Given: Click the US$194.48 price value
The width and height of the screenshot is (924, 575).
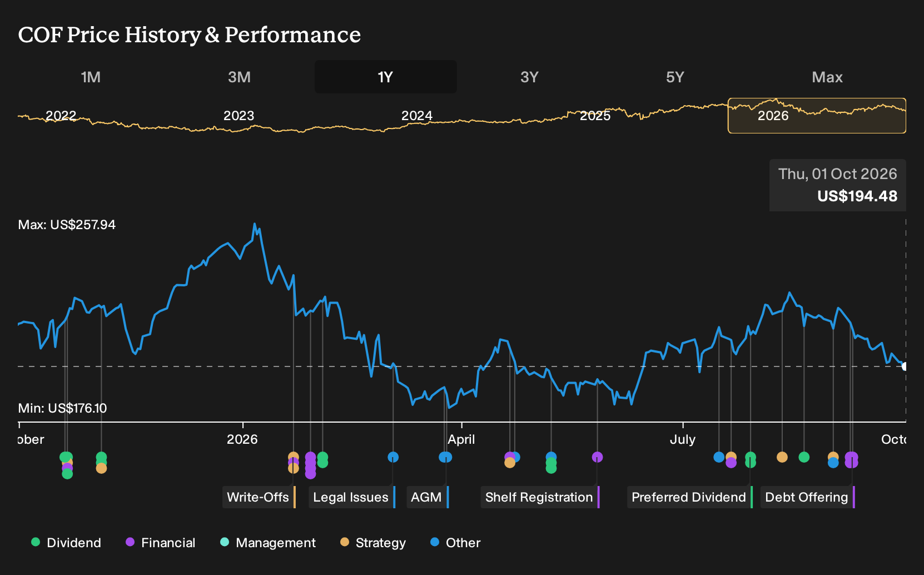Looking at the screenshot, I should 857,196.
